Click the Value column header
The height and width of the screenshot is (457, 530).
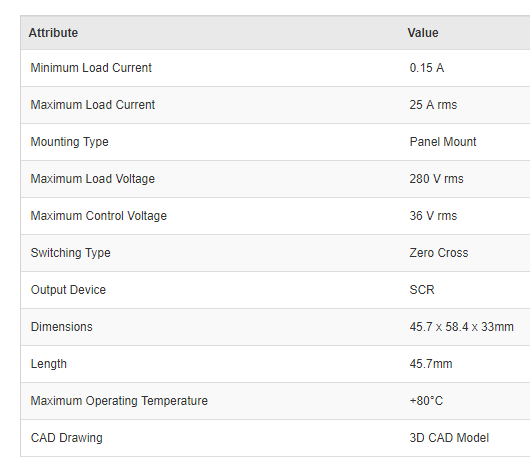[423, 33]
